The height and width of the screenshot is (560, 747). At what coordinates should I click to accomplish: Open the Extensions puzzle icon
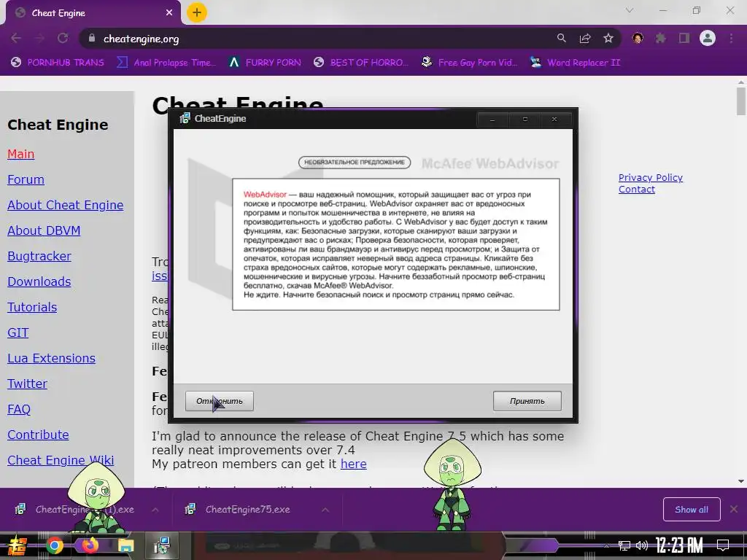point(661,39)
